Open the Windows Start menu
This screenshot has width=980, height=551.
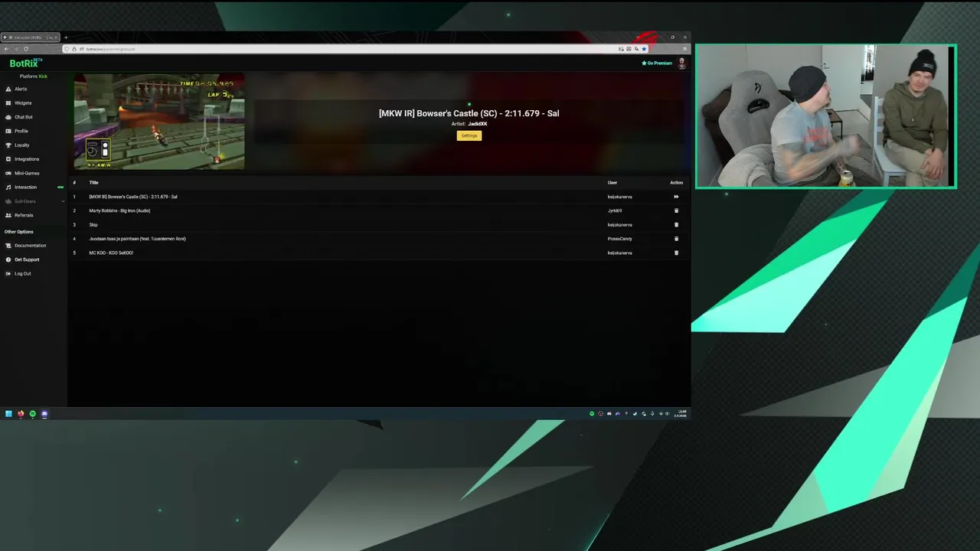click(x=8, y=414)
